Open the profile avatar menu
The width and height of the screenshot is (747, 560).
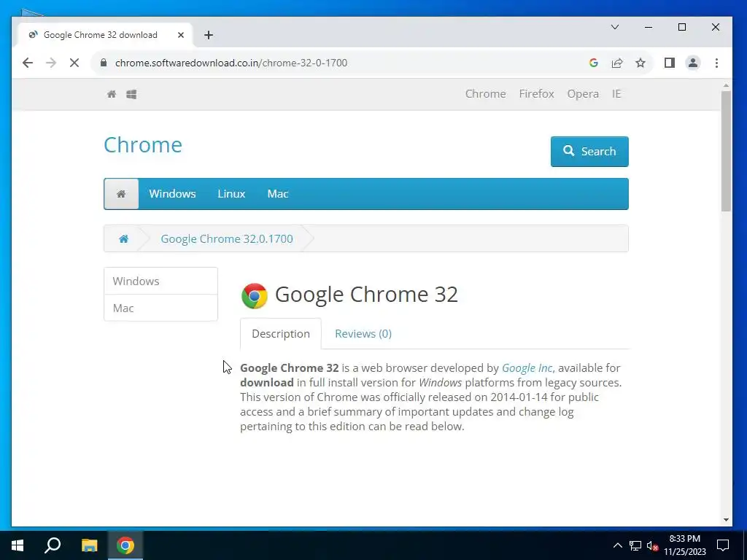pyautogui.click(x=693, y=63)
